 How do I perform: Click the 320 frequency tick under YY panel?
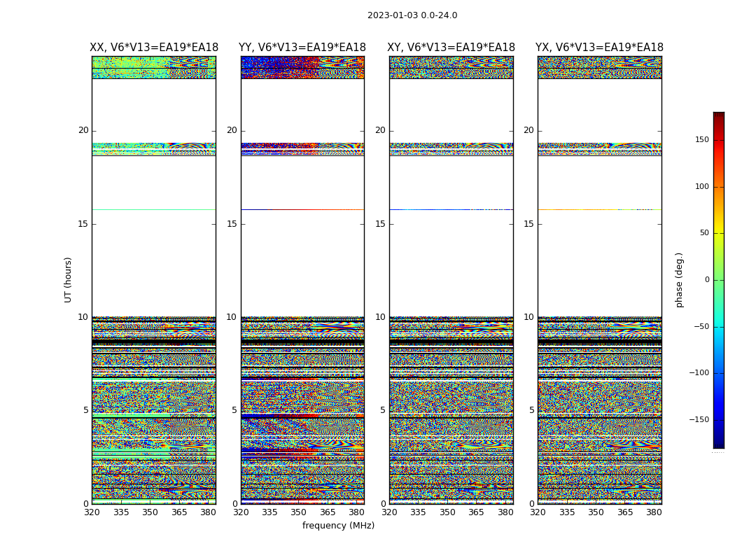pos(241,512)
